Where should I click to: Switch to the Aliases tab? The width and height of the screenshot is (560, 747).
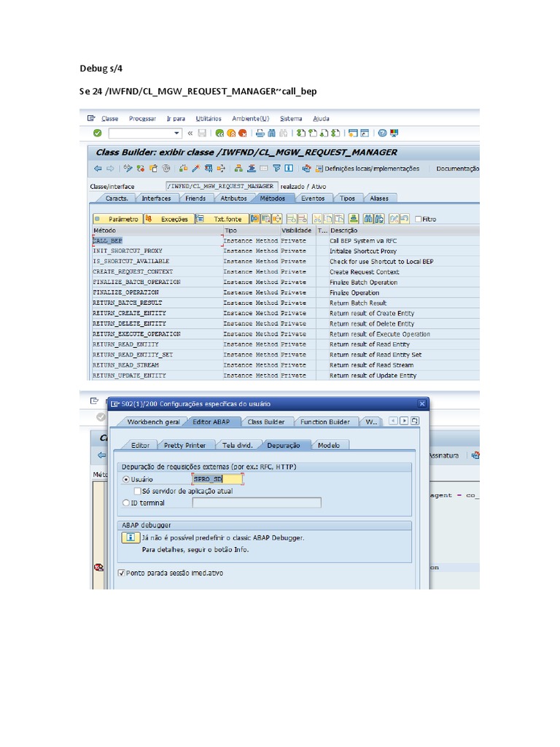tap(379, 198)
